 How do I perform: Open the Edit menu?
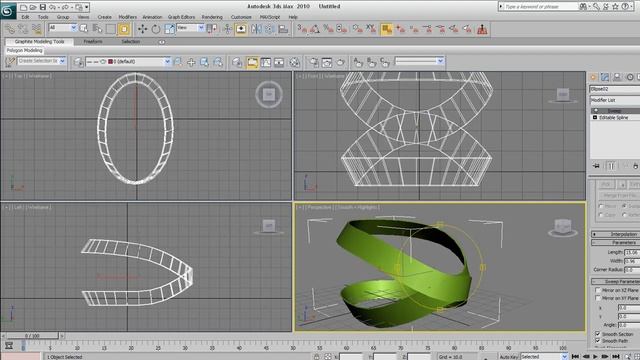tap(25, 17)
